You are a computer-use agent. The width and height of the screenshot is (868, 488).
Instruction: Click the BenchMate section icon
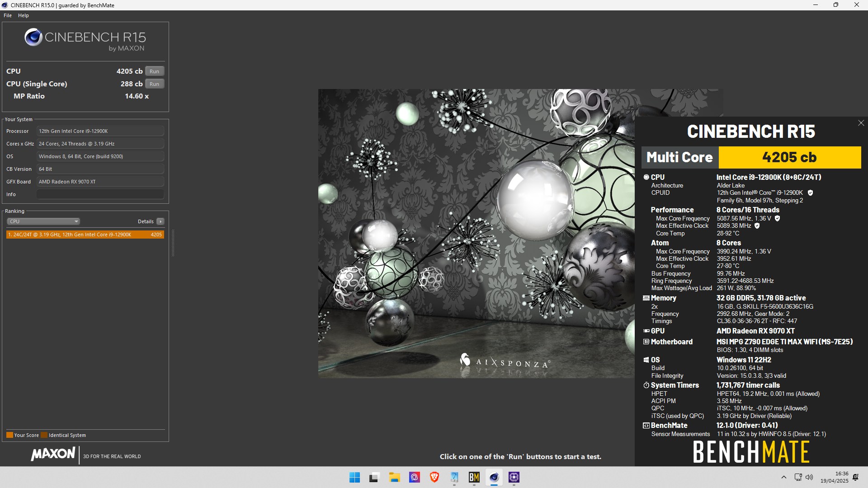click(646, 426)
